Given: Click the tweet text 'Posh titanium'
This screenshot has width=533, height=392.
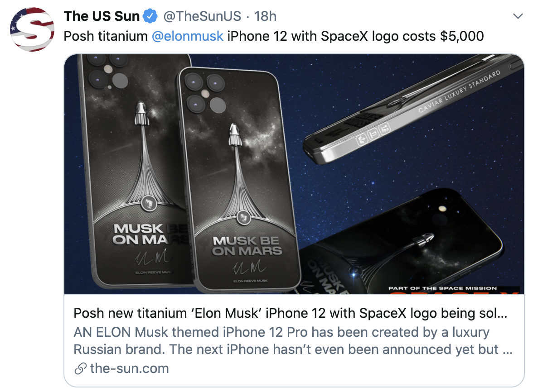Looking at the screenshot, I should (x=106, y=36).
